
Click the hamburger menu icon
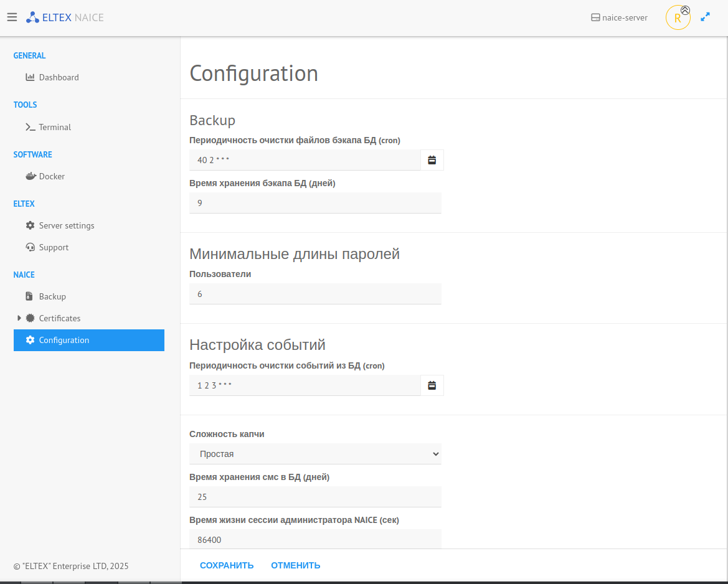pyautogui.click(x=12, y=17)
